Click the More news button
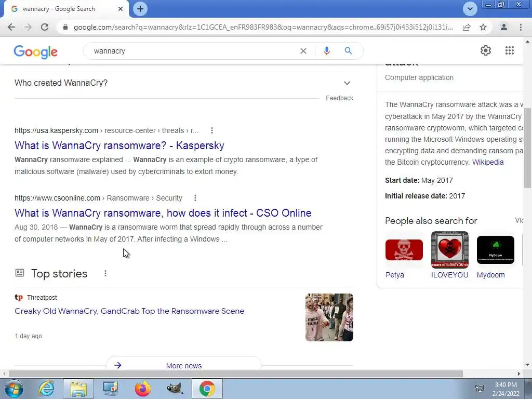532x399 pixels. tap(183, 365)
